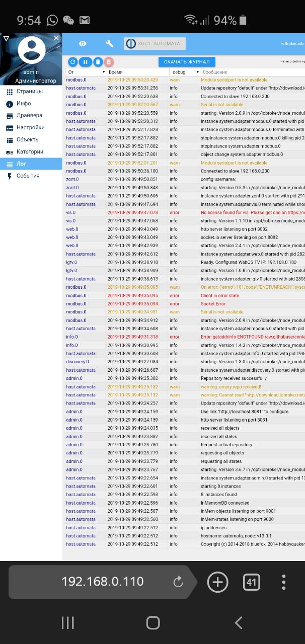This screenshot has width=305, height=644.
Task: Click timestamp 2019-10-29 09:54:20.429
Action: click(132, 80)
